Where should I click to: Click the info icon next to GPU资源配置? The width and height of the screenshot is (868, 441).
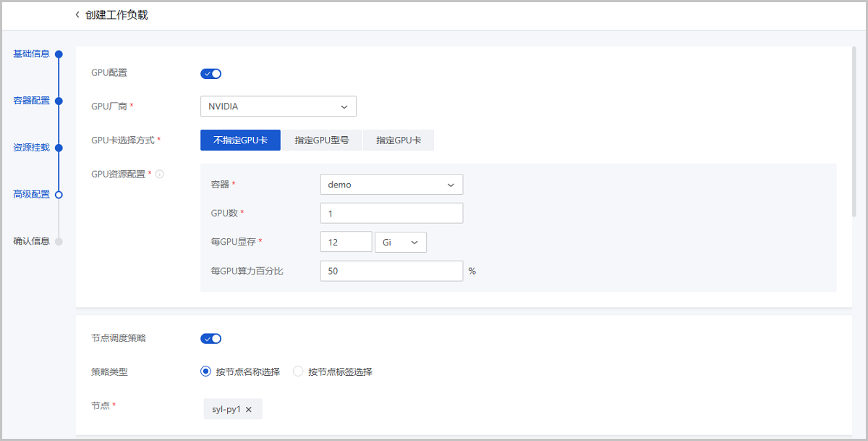[160, 174]
